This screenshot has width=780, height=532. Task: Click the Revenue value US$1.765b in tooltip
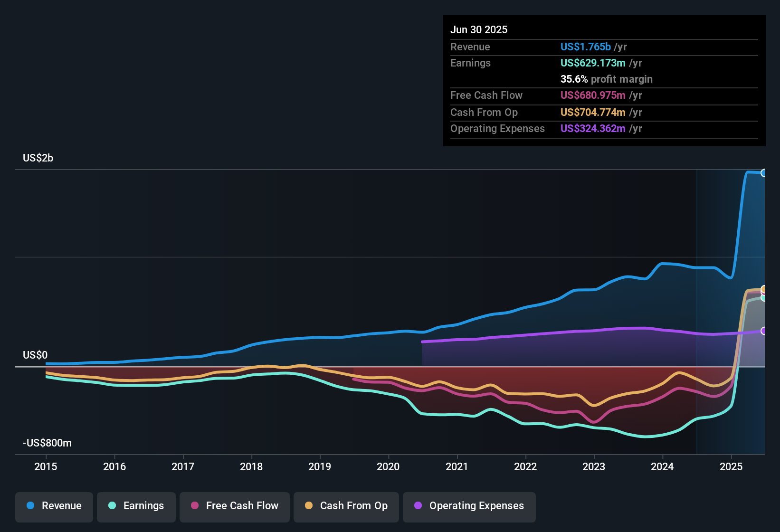point(585,47)
